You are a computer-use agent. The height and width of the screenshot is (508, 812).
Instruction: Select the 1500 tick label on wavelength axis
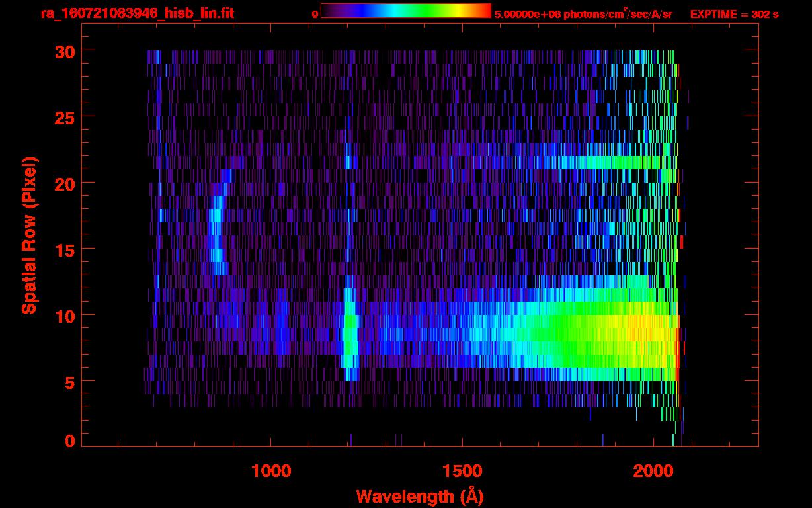tap(462, 470)
